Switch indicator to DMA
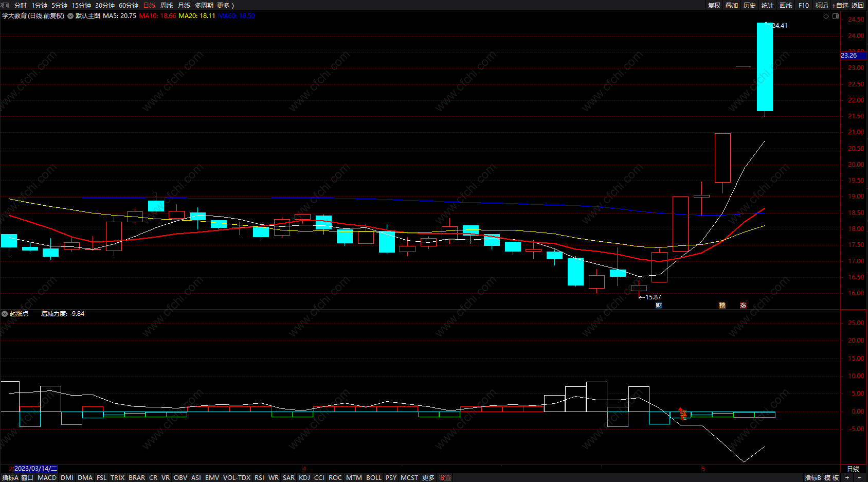 pyautogui.click(x=85, y=477)
